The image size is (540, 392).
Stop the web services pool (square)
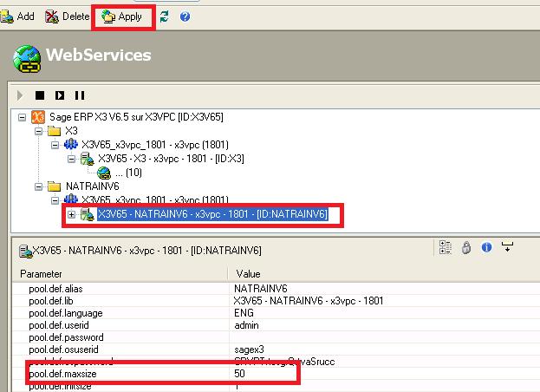[40, 95]
